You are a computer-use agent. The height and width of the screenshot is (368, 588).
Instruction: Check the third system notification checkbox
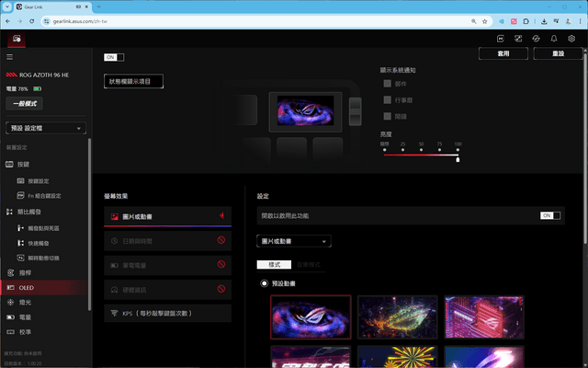pyautogui.click(x=388, y=116)
